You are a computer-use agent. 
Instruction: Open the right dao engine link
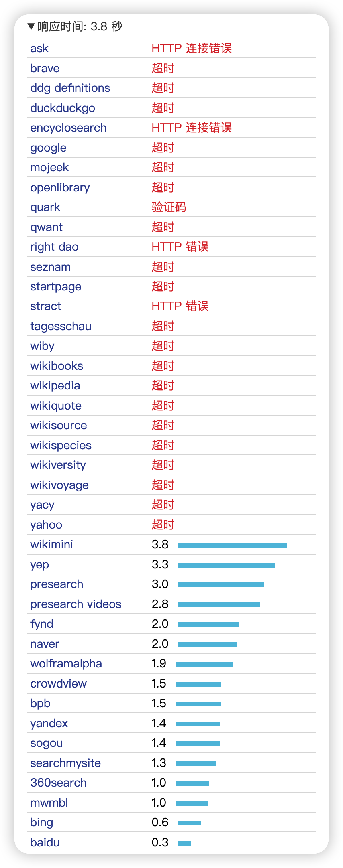[55, 247]
